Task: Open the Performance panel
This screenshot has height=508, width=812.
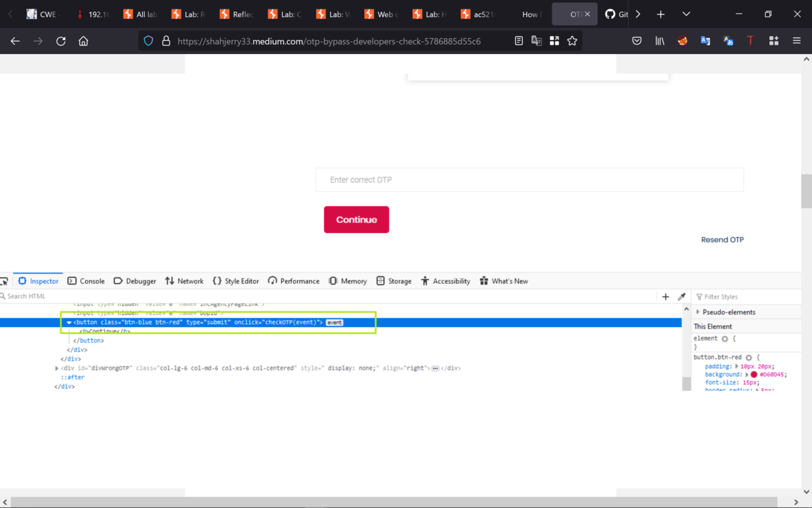Action: (x=294, y=281)
